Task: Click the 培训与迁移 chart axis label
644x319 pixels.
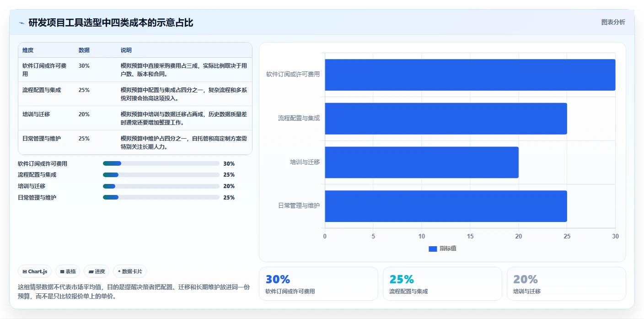Action: pos(305,162)
